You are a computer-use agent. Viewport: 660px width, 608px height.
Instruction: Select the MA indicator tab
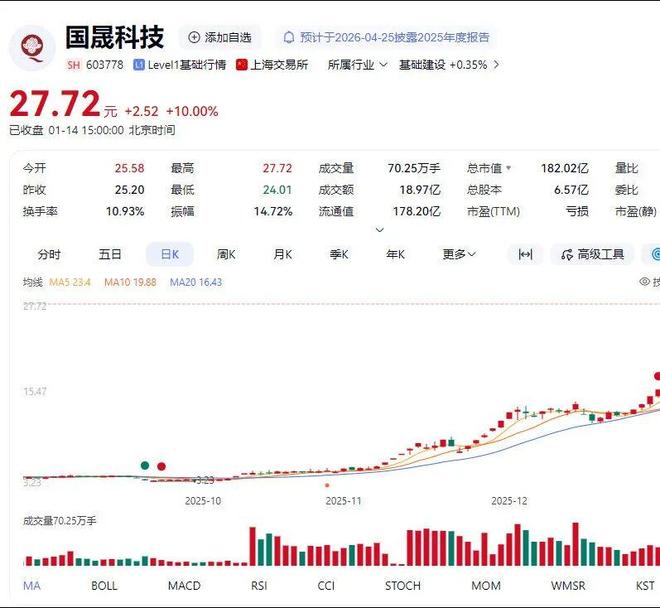[x=32, y=585]
